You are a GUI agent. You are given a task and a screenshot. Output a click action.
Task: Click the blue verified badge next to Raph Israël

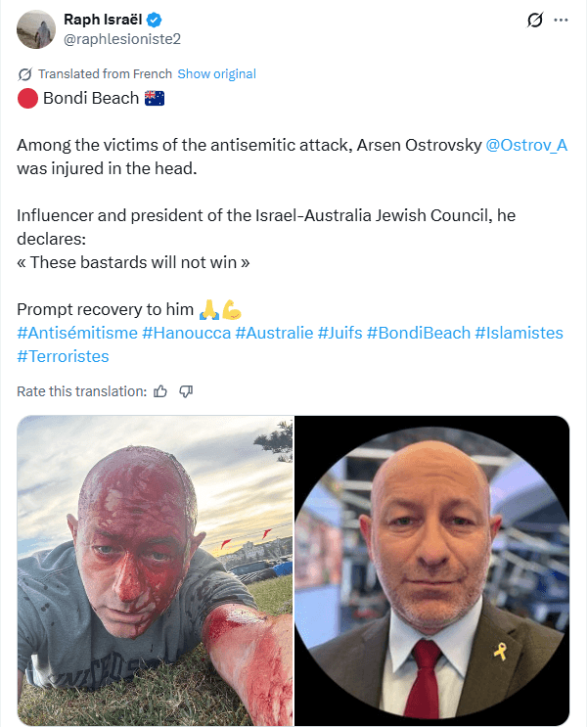pos(155,20)
